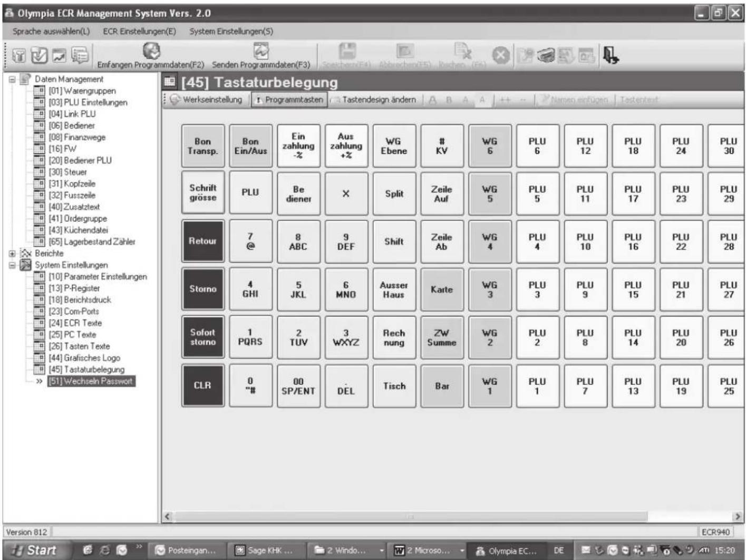Click the Bon Transp. key
Image resolution: width=746 pixels, height=560 pixels.
pos(203,146)
